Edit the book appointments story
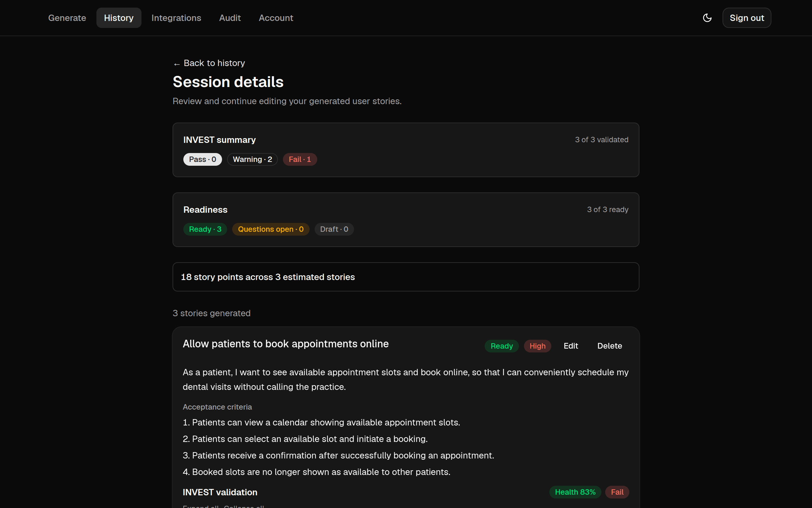The image size is (812, 508). [571, 346]
